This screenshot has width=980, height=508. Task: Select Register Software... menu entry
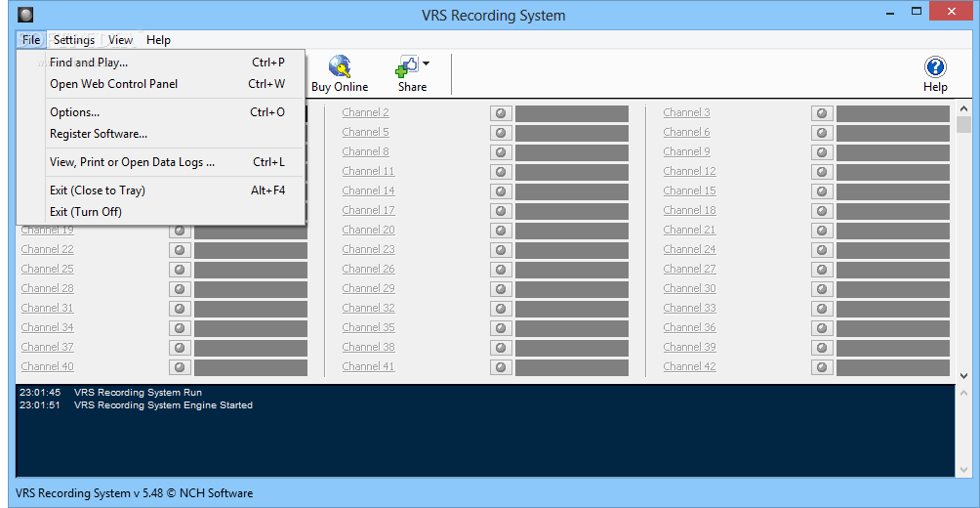point(161,134)
